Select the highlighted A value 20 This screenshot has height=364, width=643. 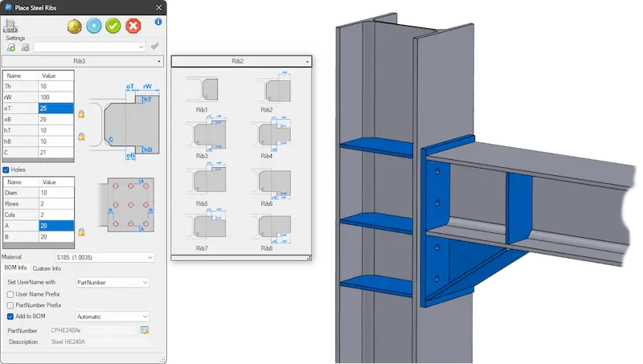[56, 226]
